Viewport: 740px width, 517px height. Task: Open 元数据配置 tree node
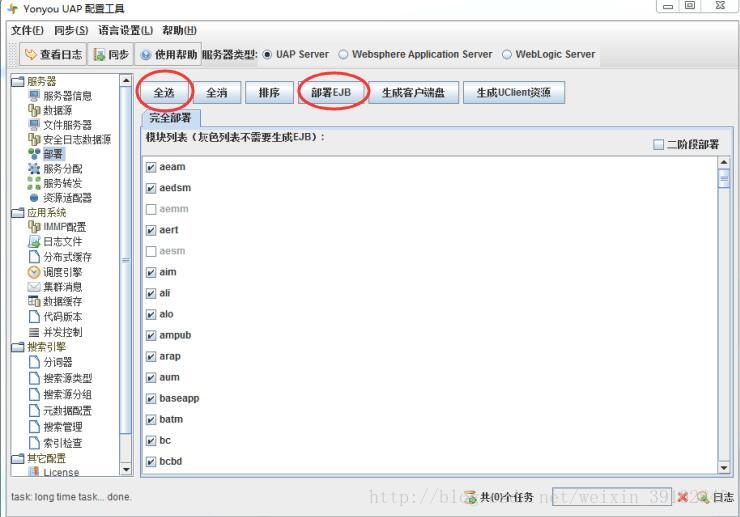click(x=60, y=411)
